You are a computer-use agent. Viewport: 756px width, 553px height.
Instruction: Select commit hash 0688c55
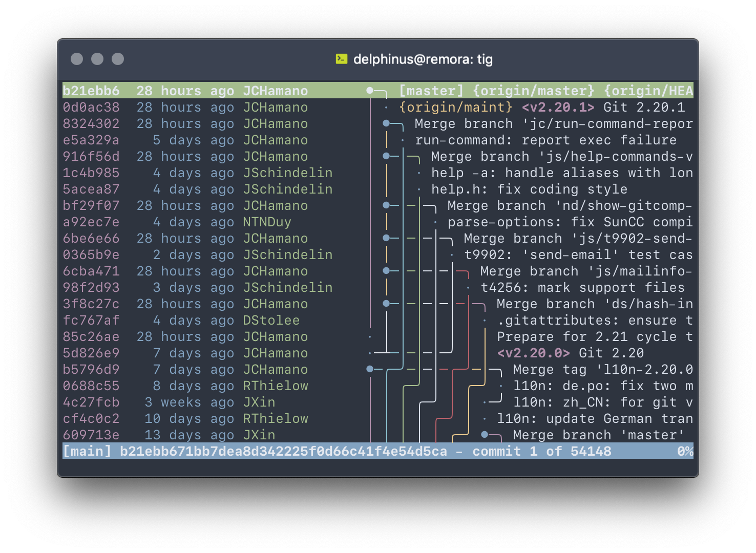coord(91,386)
